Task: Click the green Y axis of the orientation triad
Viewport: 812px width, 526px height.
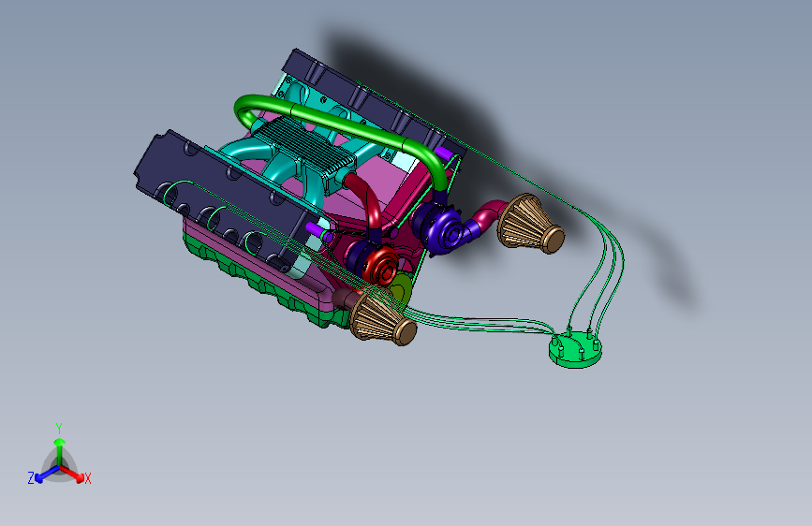Action: [x=59, y=450]
